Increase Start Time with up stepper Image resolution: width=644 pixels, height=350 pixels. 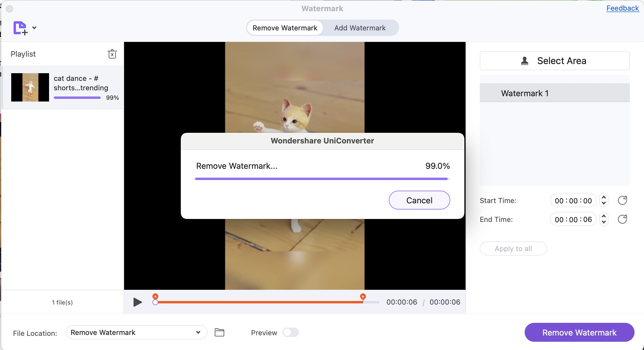click(x=604, y=197)
